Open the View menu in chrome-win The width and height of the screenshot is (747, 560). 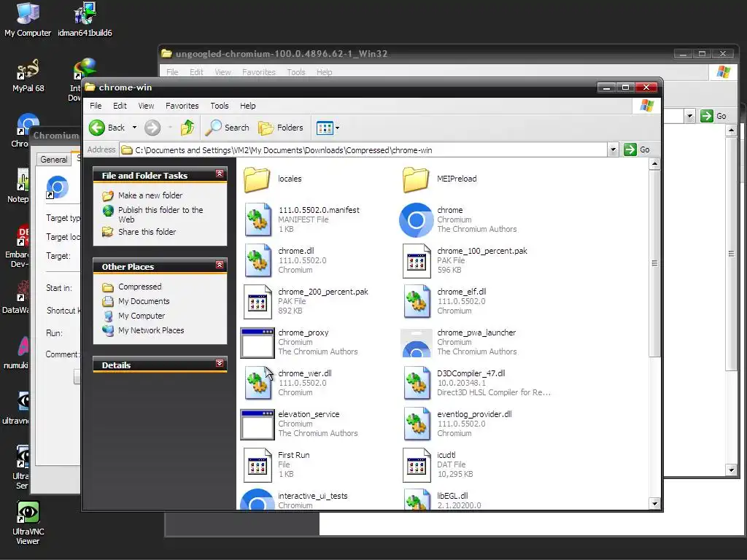[x=146, y=106]
